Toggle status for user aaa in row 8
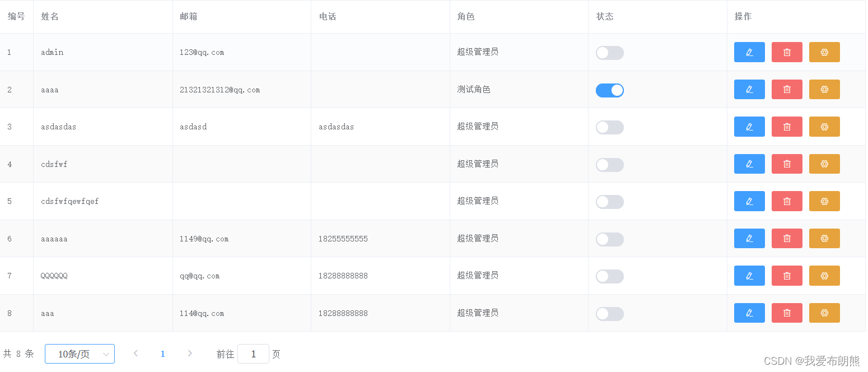868x372 pixels. tap(609, 314)
